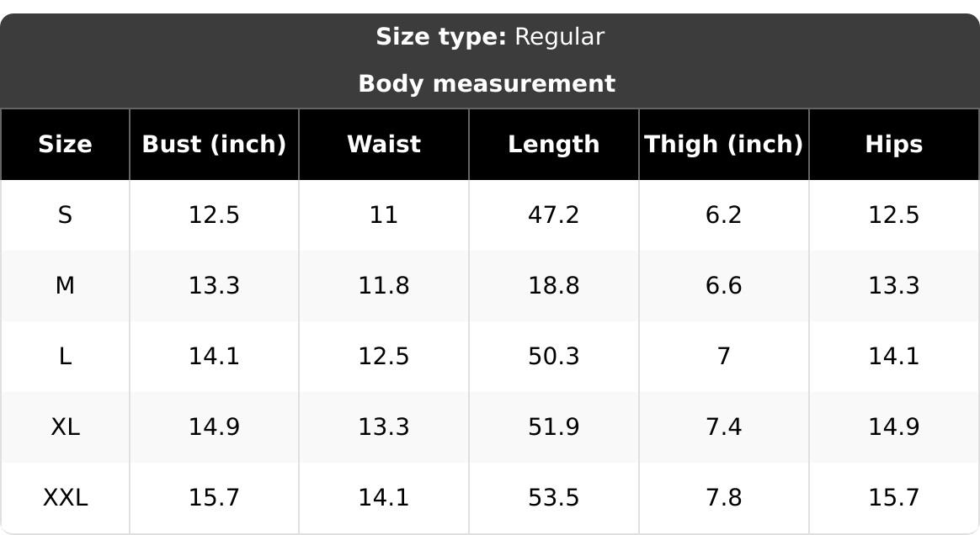Click the L size row label

[65, 357]
